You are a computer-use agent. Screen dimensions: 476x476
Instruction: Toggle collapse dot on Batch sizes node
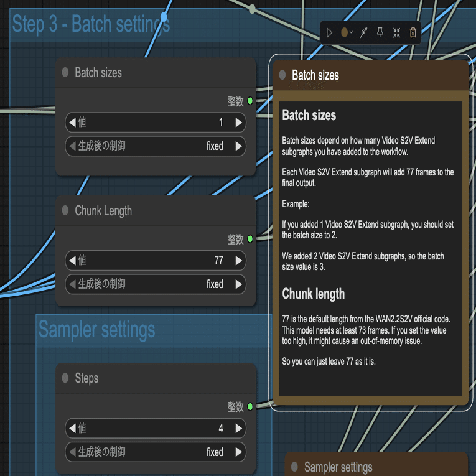(x=65, y=72)
